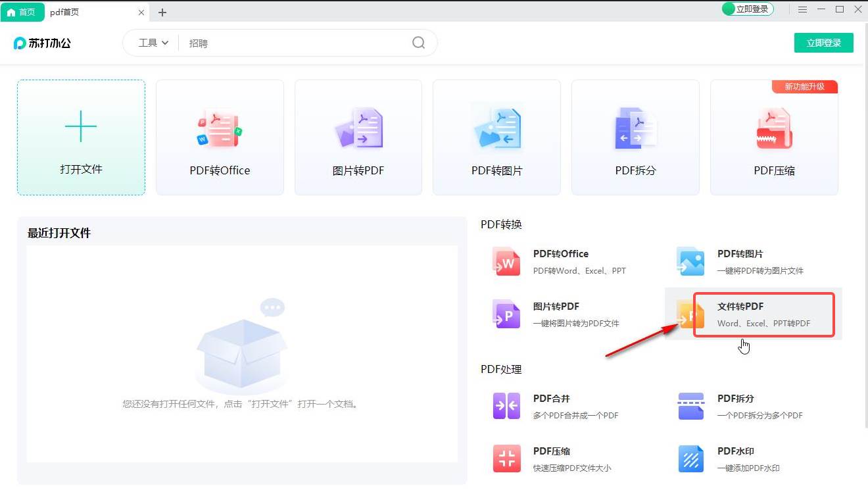Viewport: 868px width, 494px height.
Task: Click the search magnifier icon
Action: [x=419, y=43]
